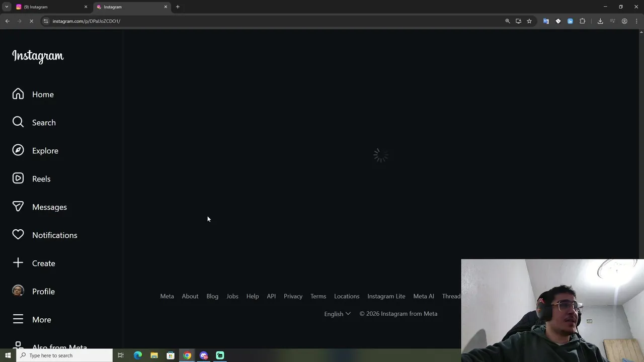The image size is (644, 362).
Task: Follow the Terms footer link
Action: click(318, 296)
